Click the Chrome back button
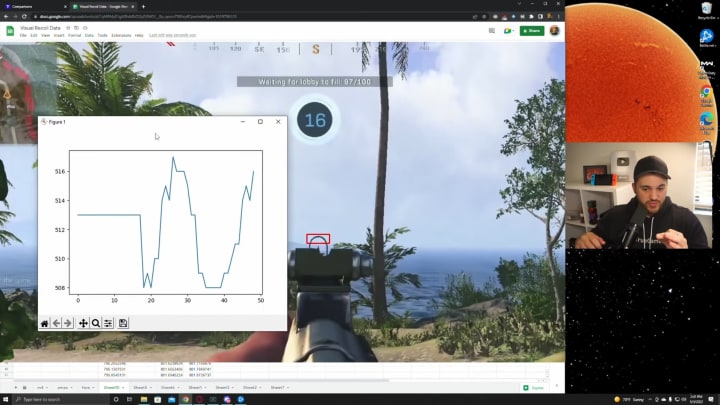Image resolution: width=720 pixels, height=405 pixels. (x=6, y=17)
